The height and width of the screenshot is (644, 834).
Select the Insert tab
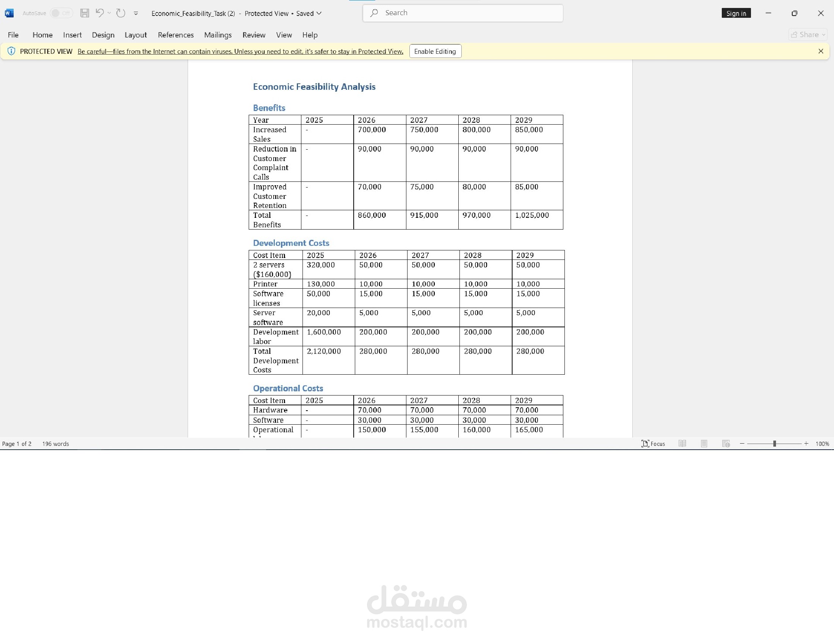[72, 35]
